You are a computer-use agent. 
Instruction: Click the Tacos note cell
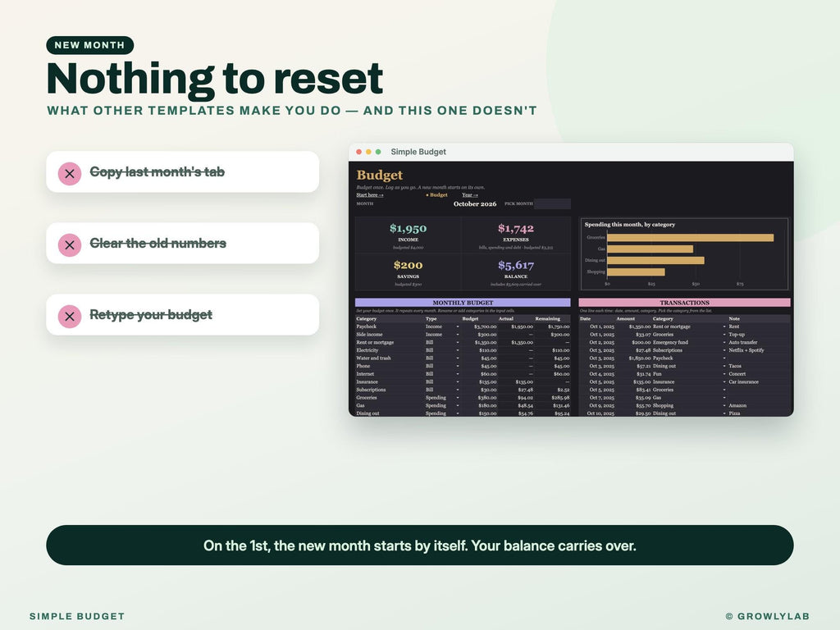click(x=735, y=367)
